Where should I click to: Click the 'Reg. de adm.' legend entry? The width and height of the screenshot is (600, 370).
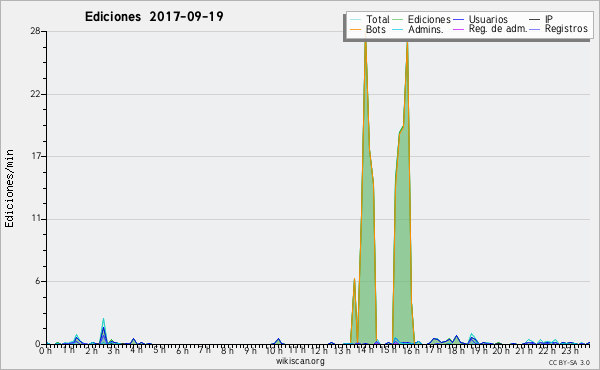point(498,29)
